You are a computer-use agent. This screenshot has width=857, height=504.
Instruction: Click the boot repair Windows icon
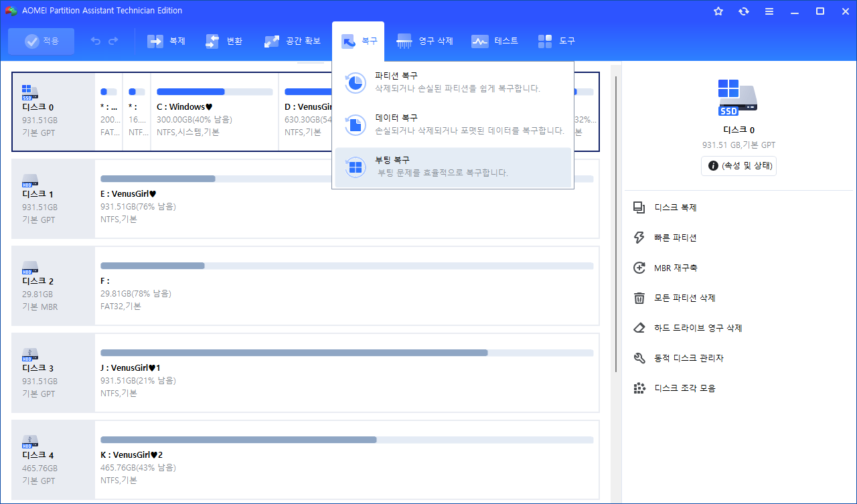pyautogui.click(x=355, y=167)
